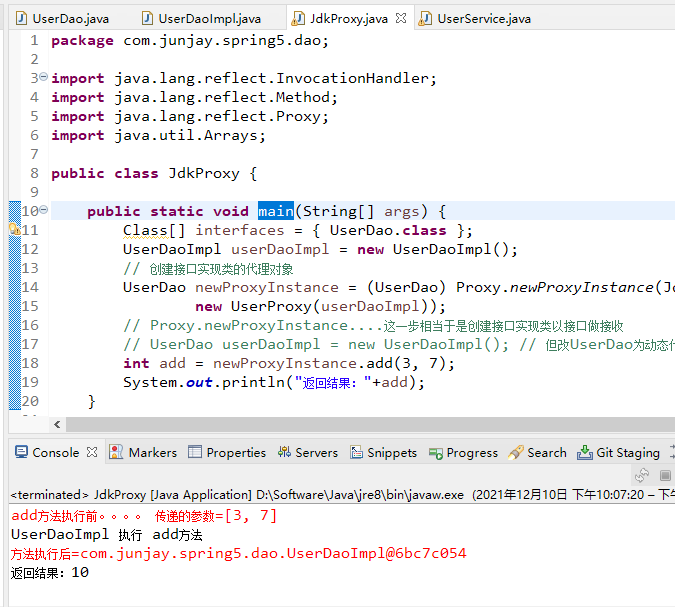Click console result 返回结果: 10

pyautogui.click(x=50, y=573)
